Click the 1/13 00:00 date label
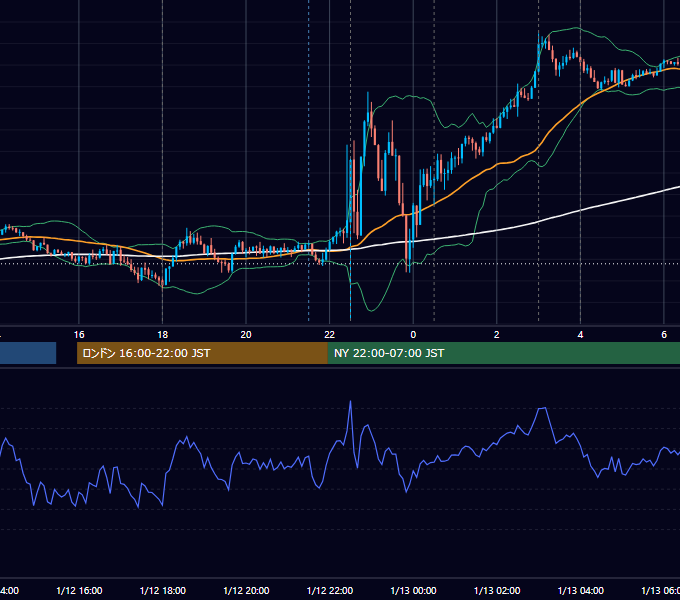Screen dimensions: 680x600 (x=413, y=591)
